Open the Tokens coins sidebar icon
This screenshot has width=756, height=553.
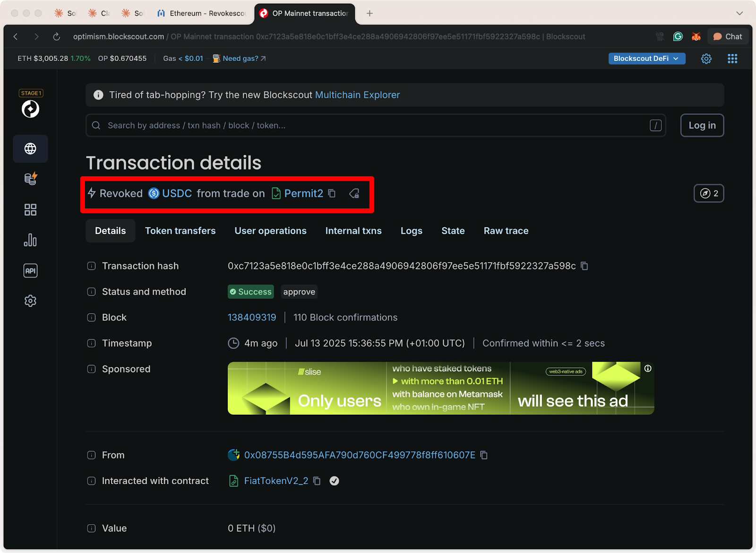(30, 179)
